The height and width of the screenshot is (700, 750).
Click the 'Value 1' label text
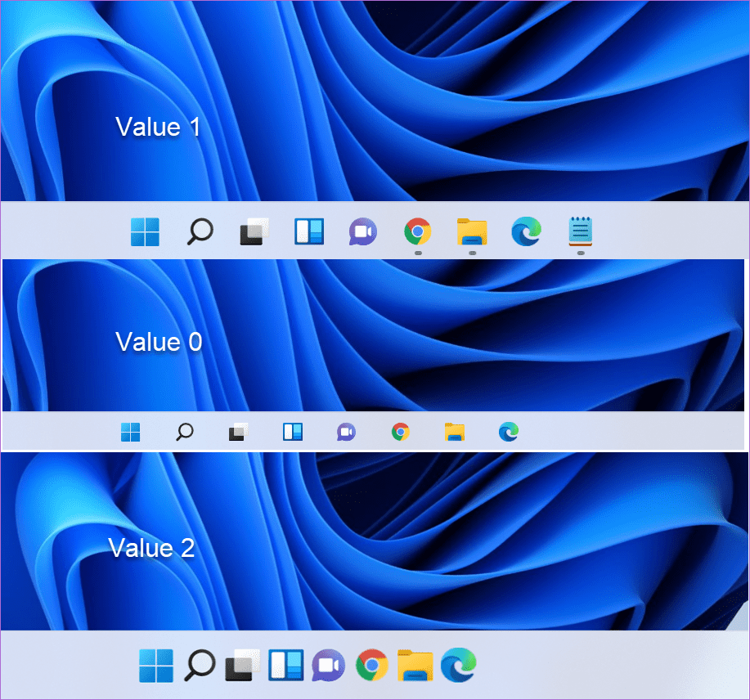click(x=158, y=128)
